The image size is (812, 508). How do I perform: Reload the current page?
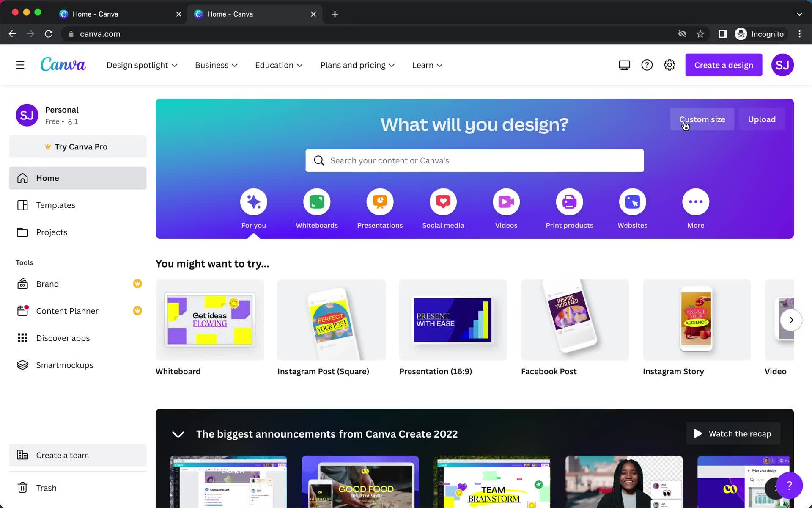pyautogui.click(x=49, y=34)
